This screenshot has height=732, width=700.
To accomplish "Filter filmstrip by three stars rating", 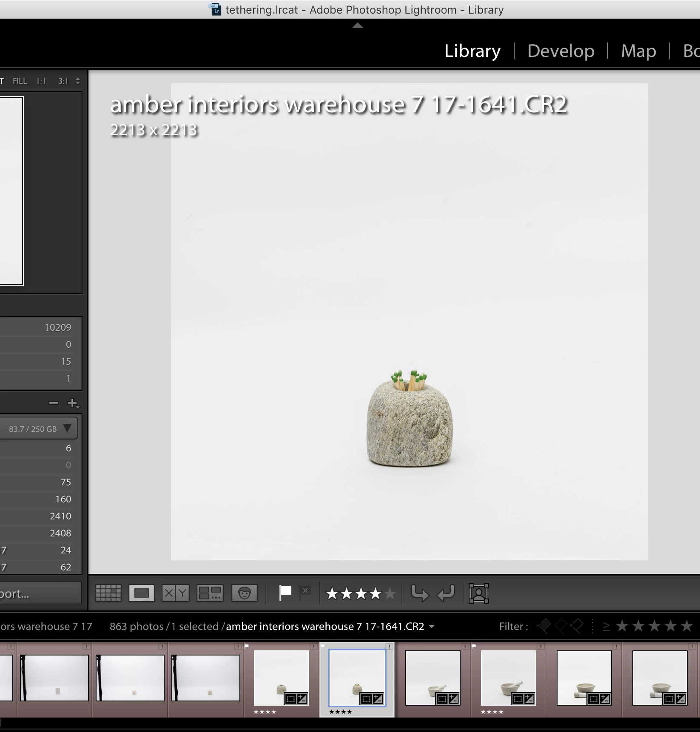I will point(654,626).
